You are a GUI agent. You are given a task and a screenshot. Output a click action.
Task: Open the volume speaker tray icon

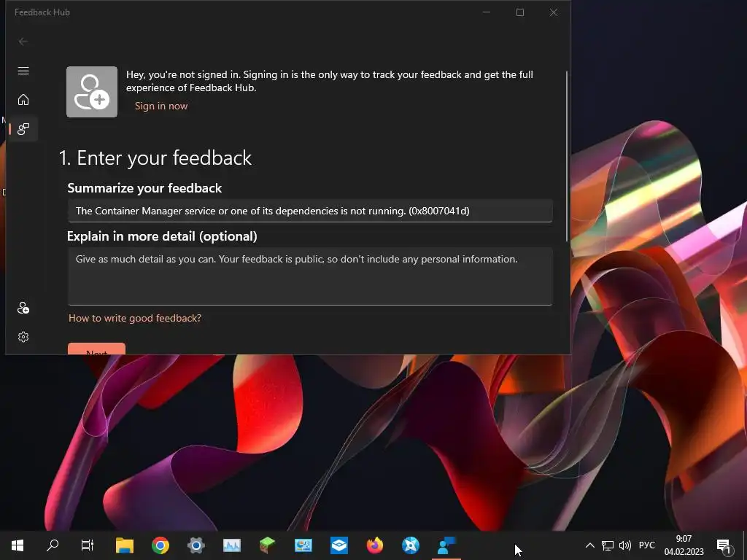click(x=624, y=545)
